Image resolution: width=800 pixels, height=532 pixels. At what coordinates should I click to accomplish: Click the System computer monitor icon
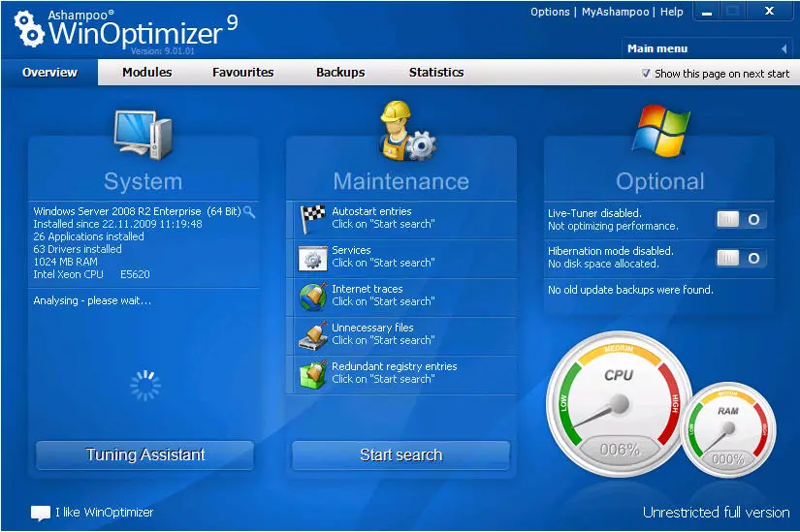[143, 136]
